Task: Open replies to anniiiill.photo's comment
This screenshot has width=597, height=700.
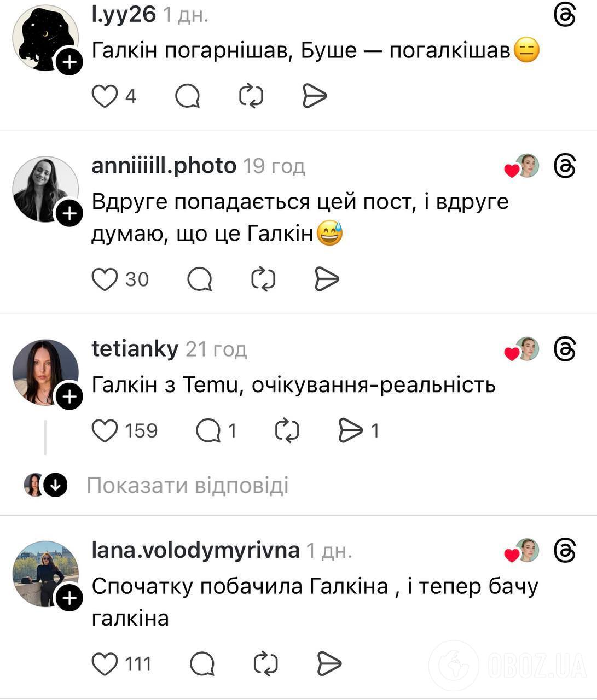Action: (200, 279)
